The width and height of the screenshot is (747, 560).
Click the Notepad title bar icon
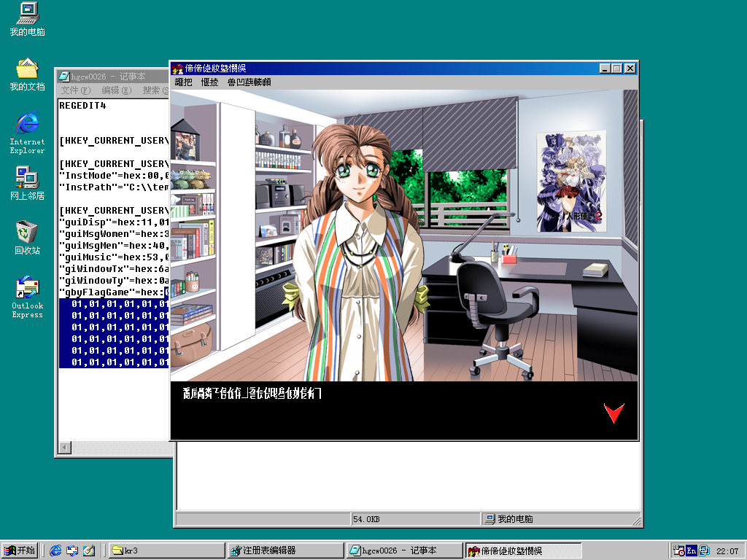[x=64, y=76]
